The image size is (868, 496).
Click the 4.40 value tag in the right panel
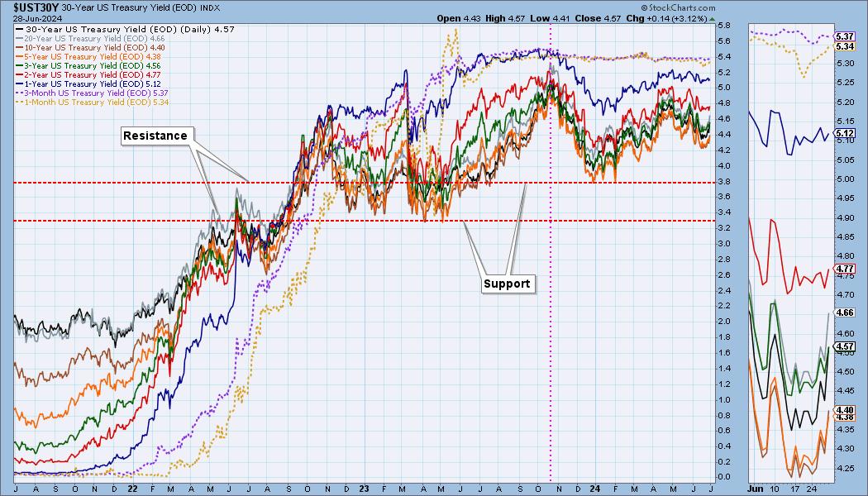point(846,410)
